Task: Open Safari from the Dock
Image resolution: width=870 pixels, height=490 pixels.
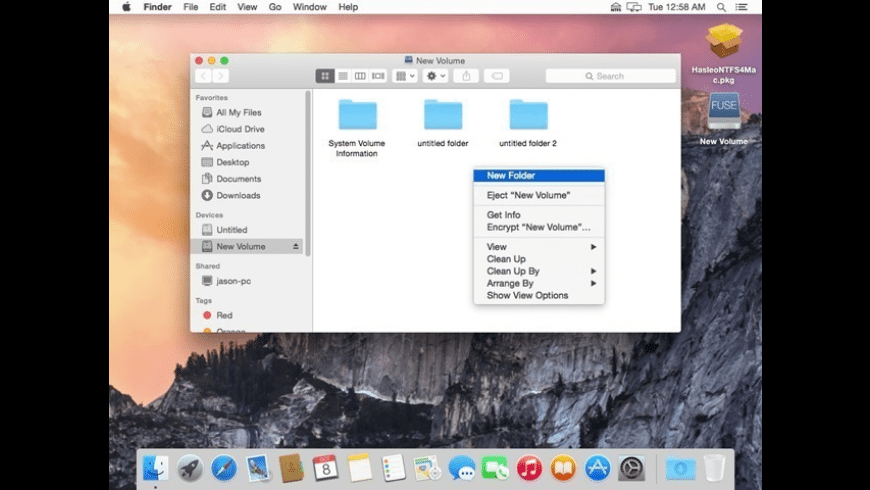Action: [x=223, y=467]
